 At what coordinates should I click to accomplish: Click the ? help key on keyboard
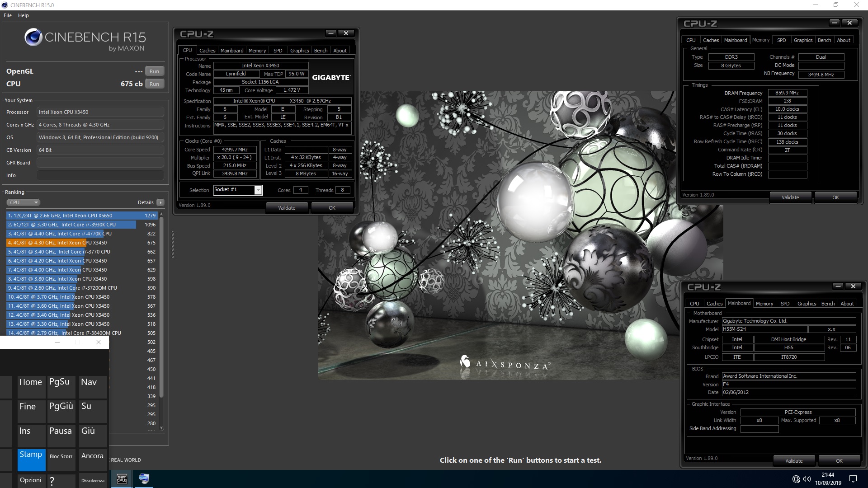pyautogui.click(x=61, y=480)
